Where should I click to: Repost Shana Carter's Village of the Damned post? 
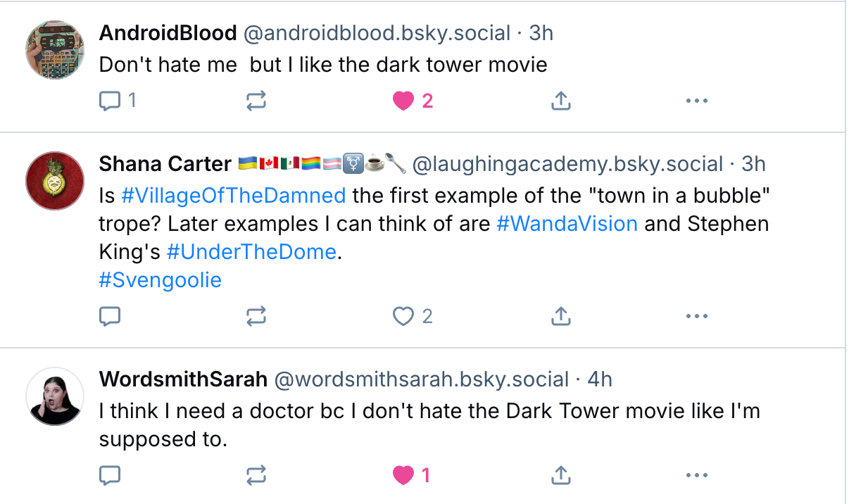click(256, 317)
